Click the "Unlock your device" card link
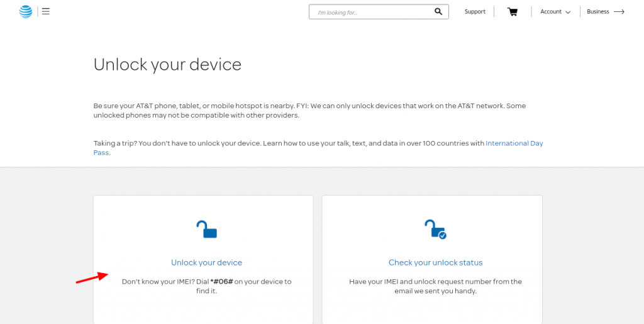Screen dimensions: 644x324 click(x=206, y=262)
